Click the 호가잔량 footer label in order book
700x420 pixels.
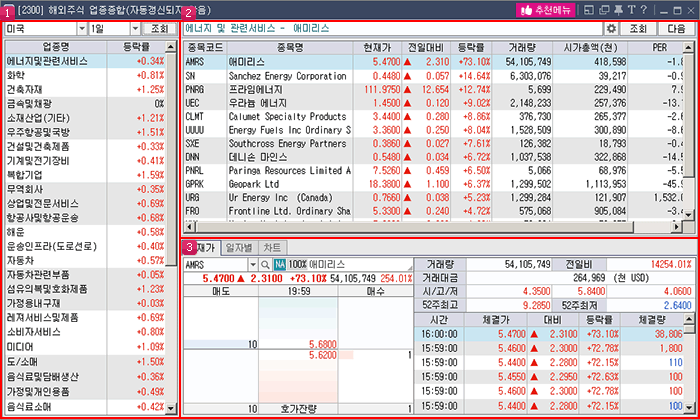(x=298, y=408)
